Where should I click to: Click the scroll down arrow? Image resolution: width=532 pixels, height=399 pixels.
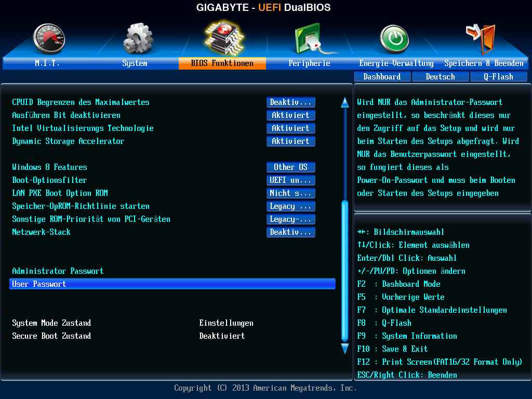(x=345, y=349)
